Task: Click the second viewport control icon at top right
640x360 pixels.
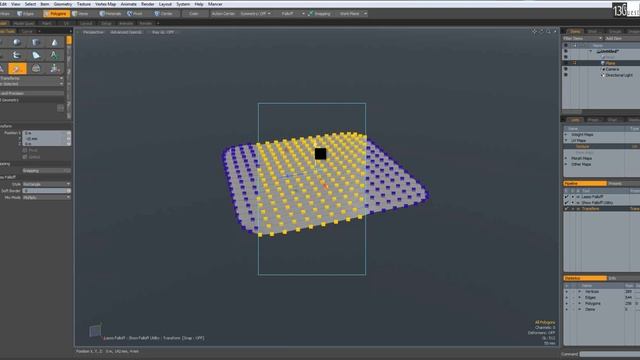Action: pos(541,31)
